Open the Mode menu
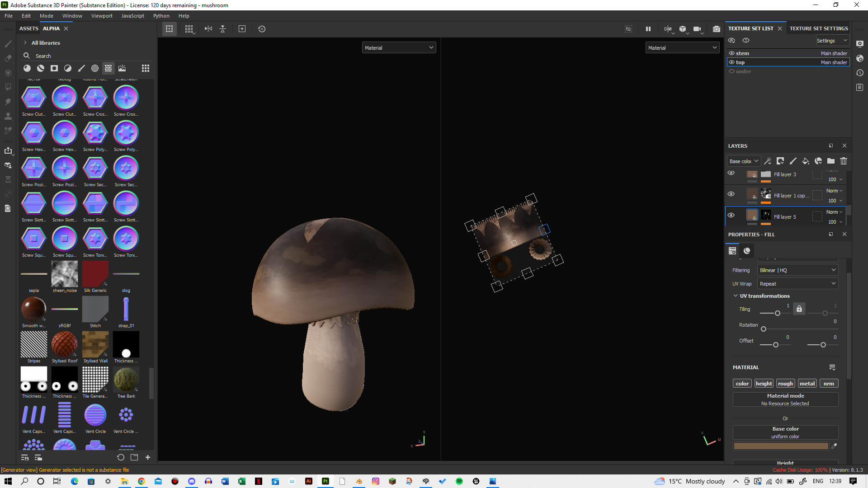 (x=47, y=16)
